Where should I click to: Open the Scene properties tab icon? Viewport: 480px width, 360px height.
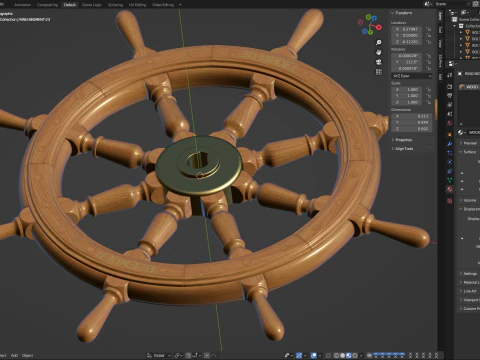pos(450,114)
